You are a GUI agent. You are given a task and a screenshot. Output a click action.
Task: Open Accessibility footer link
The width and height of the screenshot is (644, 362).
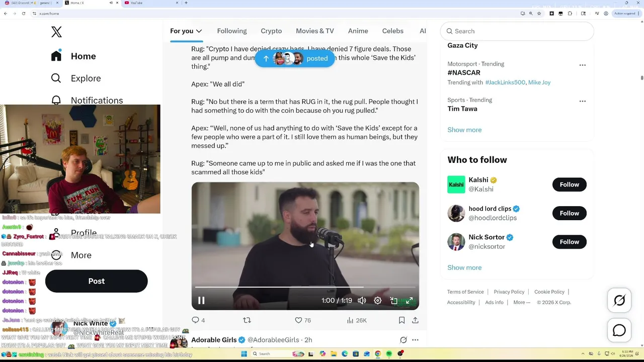pos(461,302)
